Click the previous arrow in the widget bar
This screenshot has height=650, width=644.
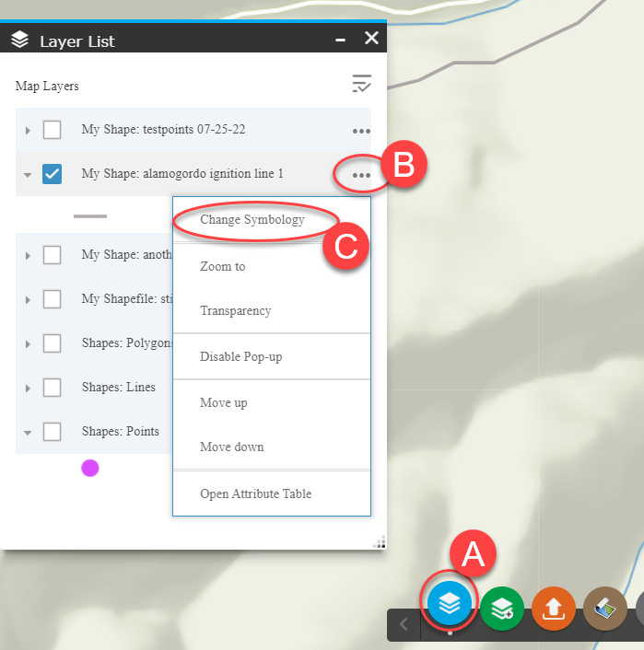[x=404, y=624]
